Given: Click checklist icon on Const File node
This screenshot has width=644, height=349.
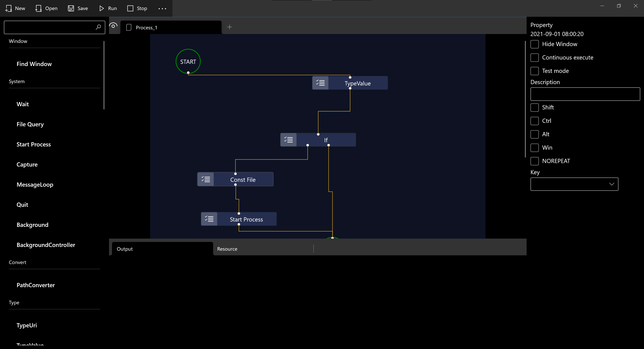Looking at the screenshot, I should coord(205,179).
